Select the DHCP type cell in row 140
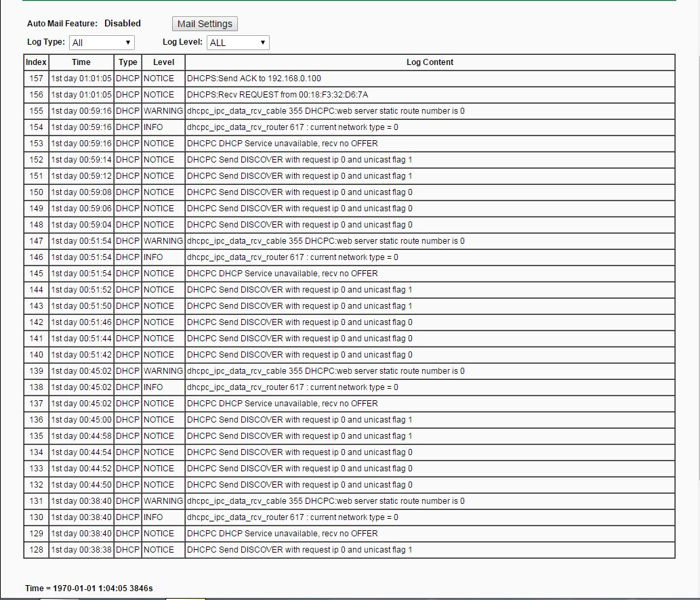Image resolution: width=700 pixels, height=600 pixels. pos(127,355)
